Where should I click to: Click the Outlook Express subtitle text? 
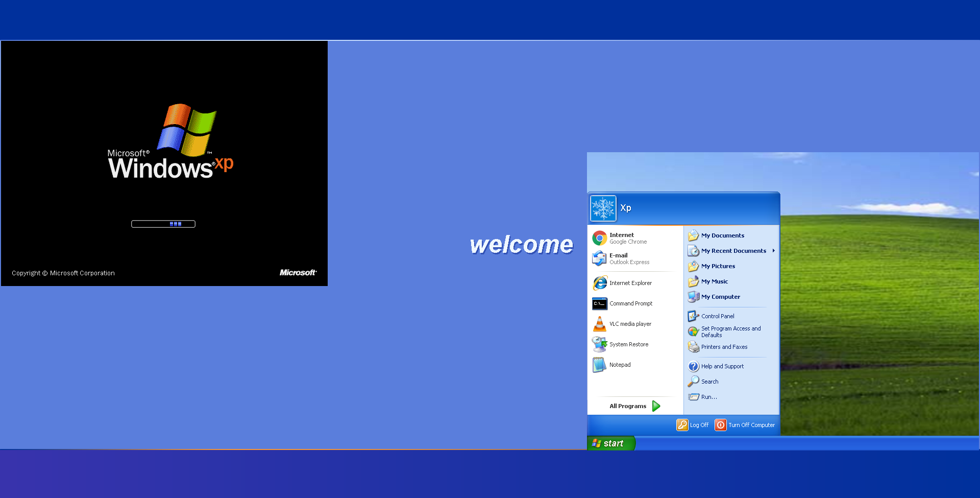629,263
